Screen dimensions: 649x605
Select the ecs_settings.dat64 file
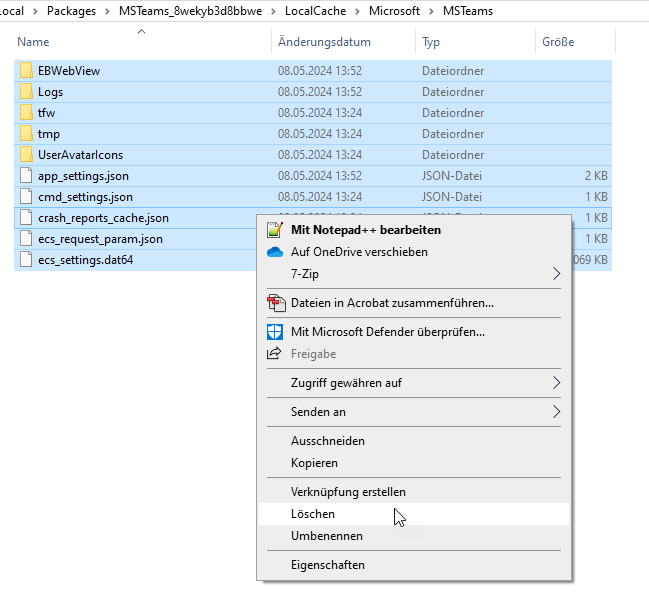85,260
